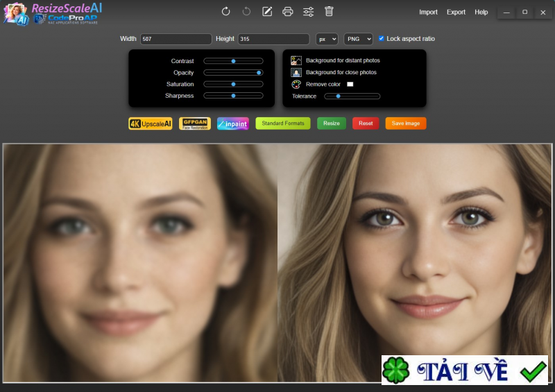Open the px unit dropdown
555x392 pixels.
(x=327, y=39)
